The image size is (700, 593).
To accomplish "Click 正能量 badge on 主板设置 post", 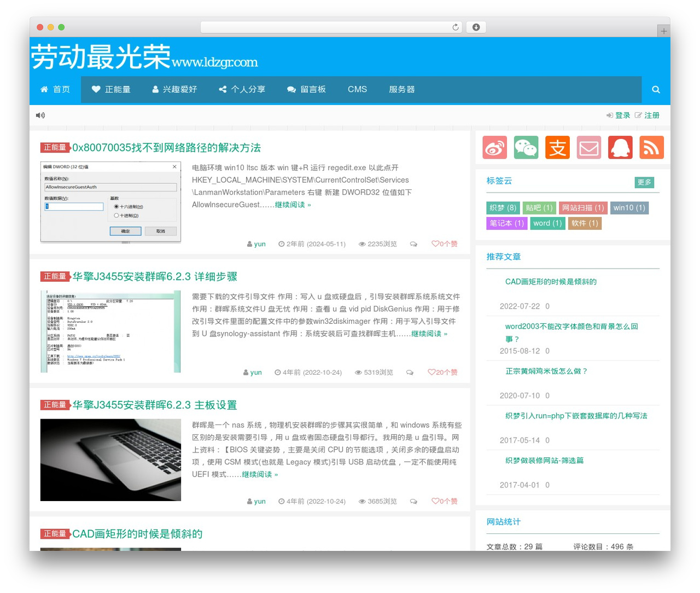I will [55, 405].
